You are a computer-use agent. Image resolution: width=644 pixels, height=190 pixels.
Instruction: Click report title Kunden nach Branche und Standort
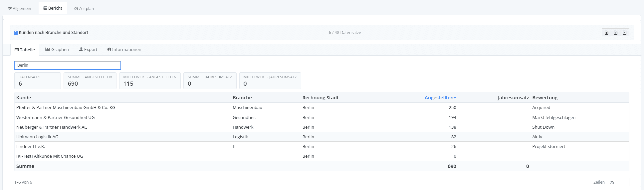[x=54, y=32]
